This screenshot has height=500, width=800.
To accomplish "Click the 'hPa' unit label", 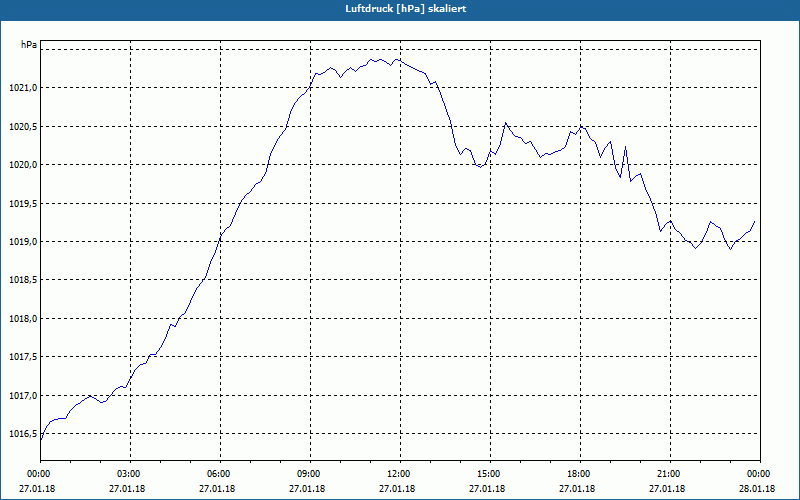I will click(x=29, y=45).
